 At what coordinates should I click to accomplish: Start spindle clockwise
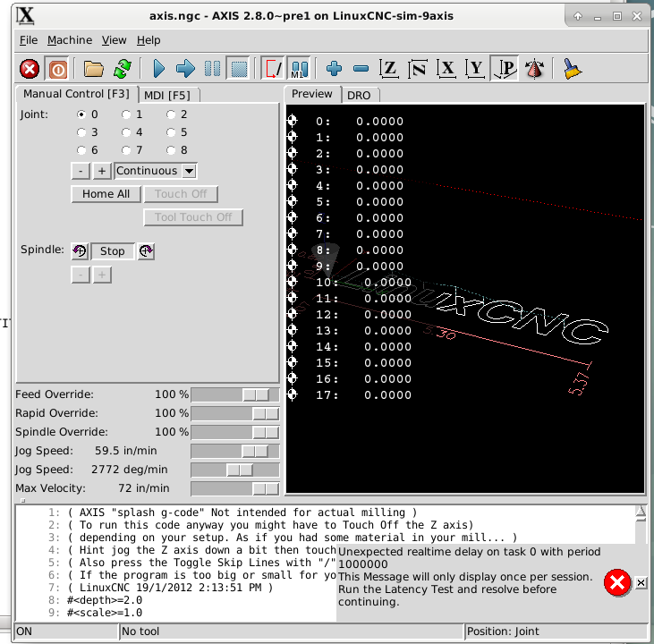click(146, 251)
